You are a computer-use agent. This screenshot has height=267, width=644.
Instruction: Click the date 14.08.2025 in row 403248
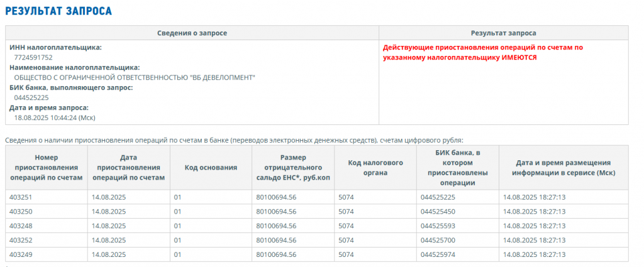click(109, 226)
